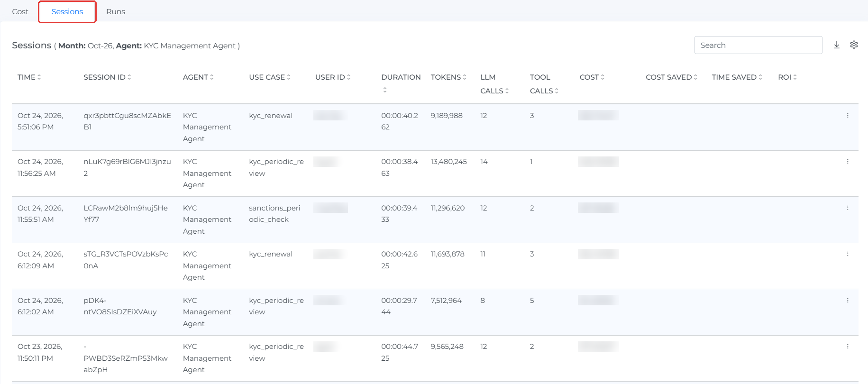Click session ID nLuK7g69rBlG6MJl3jnzu2
The height and width of the screenshot is (384, 868).
coord(127,167)
